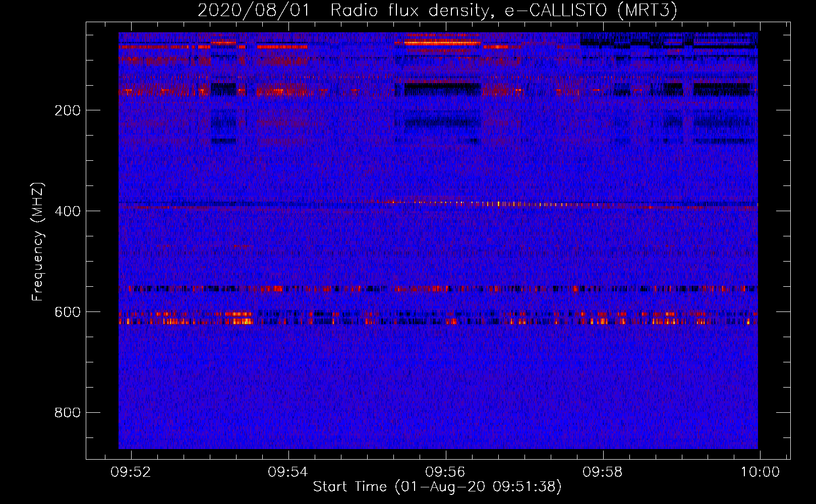Click the 600 frequency tick label
The height and width of the screenshot is (504, 816).
(68, 312)
